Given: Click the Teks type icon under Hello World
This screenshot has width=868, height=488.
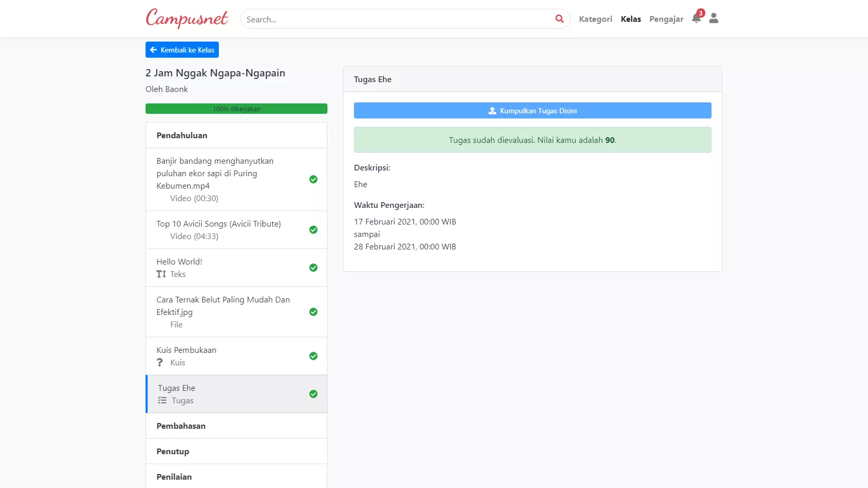Looking at the screenshot, I should [161, 274].
